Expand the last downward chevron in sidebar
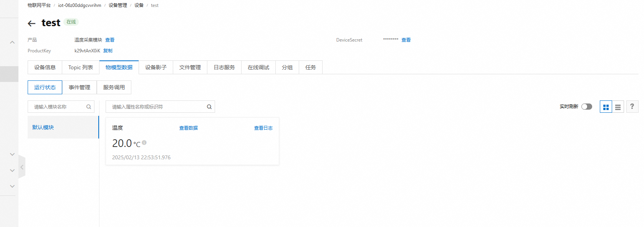The image size is (644, 227). point(12,186)
